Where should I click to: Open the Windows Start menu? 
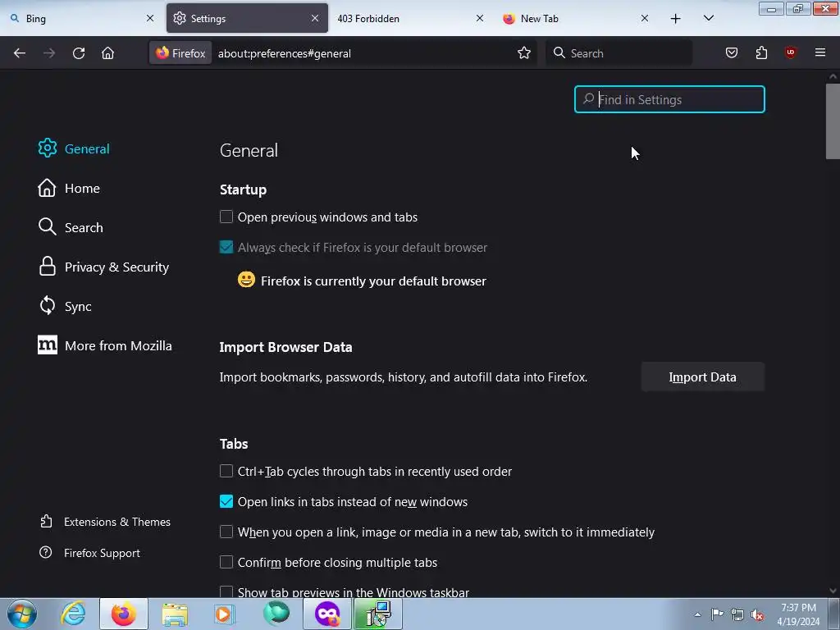coord(21,614)
